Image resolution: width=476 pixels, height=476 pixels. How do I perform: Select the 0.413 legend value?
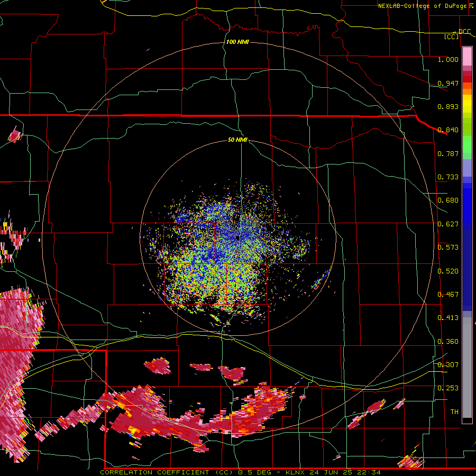[448, 318]
